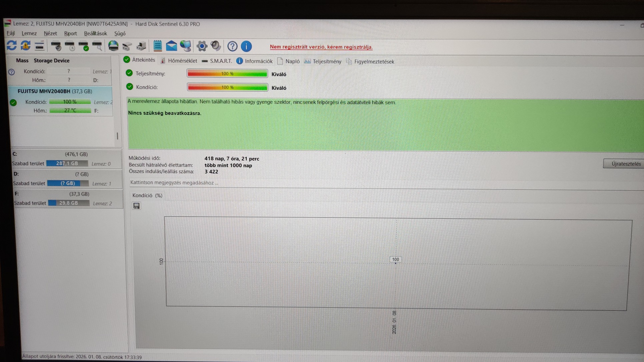Click the disk with magnifier surface test icon
The image size is (644, 362).
[x=97, y=46]
